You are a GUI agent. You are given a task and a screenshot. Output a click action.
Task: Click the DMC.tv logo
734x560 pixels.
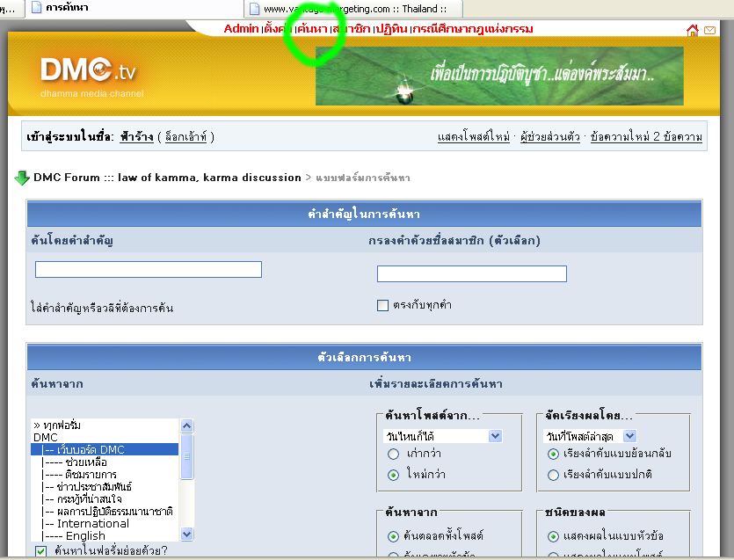coord(88,72)
